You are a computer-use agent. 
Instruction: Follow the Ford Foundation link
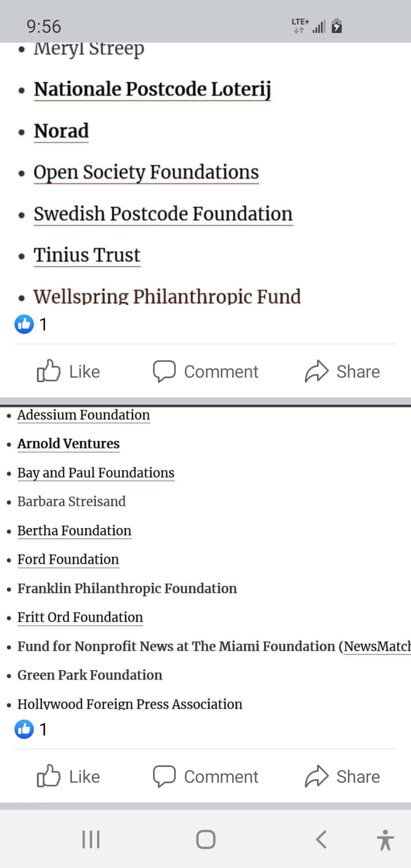pos(68,559)
